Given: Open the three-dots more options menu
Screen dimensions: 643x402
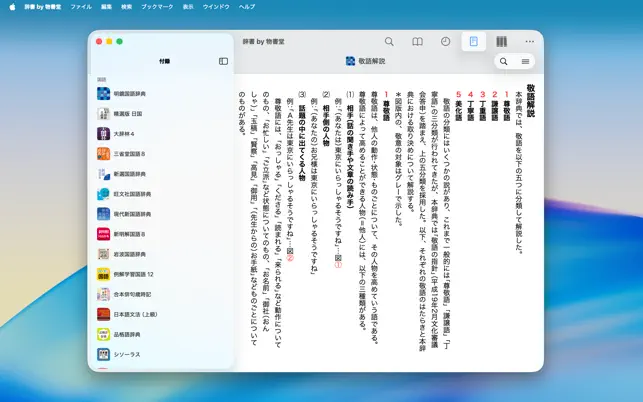Looking at the screenshot, I should coord(529,41).
